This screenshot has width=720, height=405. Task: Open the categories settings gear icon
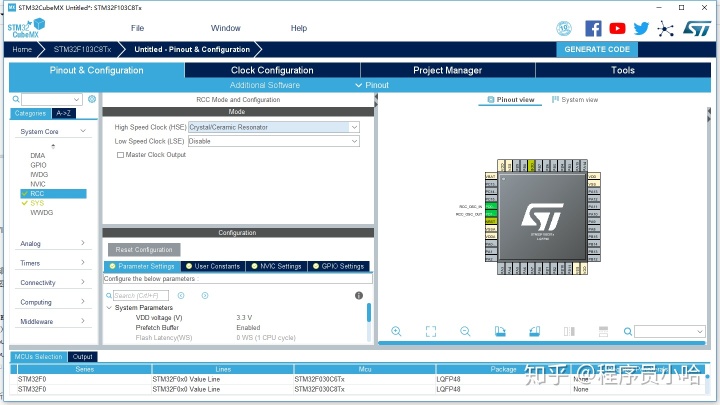(92, 99)
